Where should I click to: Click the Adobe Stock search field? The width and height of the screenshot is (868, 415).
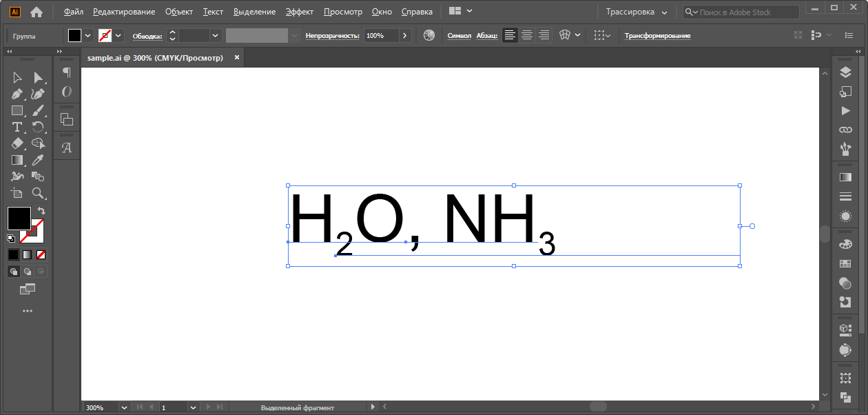click(x=741, y=12)
